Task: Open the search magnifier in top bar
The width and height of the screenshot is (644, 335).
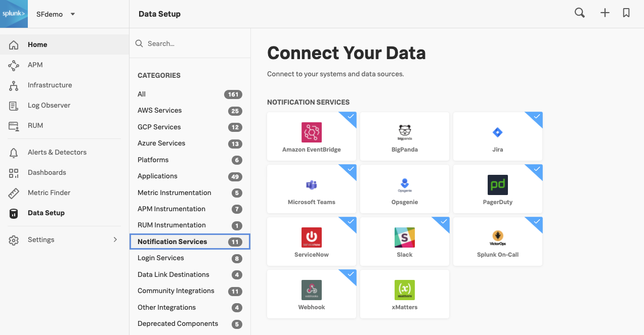Action: [580, 14]
